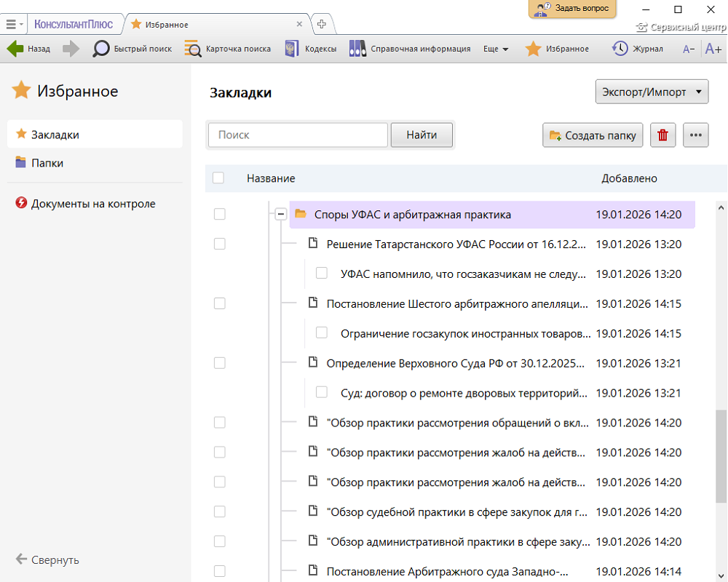728x582 pixels.
Task: Open Документы на контроле section
Action: (92, 204)
